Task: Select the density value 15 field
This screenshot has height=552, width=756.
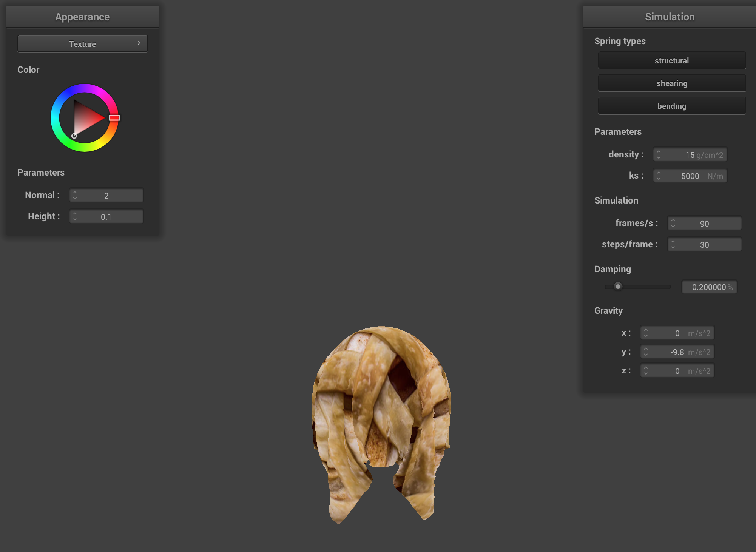Action: 690,154
